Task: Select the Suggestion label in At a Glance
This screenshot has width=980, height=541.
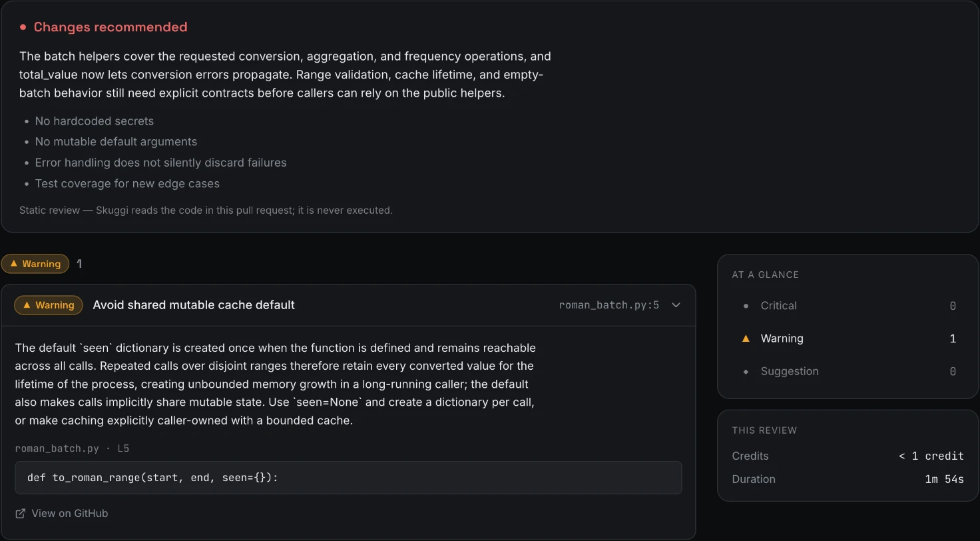Action: coord(790,371)
